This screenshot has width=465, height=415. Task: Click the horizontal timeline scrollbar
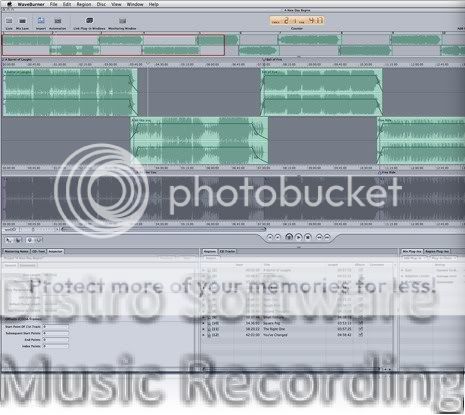[x=163, y=229]
